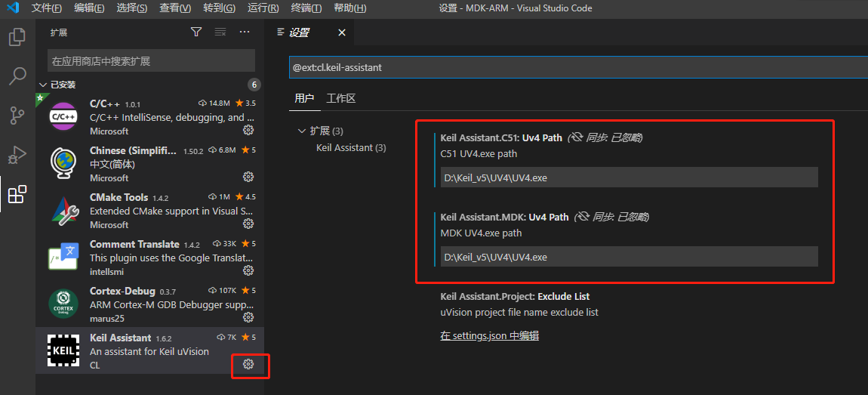Click the Cortex-Debug 107K downloads count
Screen dimensions: 868x395
(x=222, y=290)
